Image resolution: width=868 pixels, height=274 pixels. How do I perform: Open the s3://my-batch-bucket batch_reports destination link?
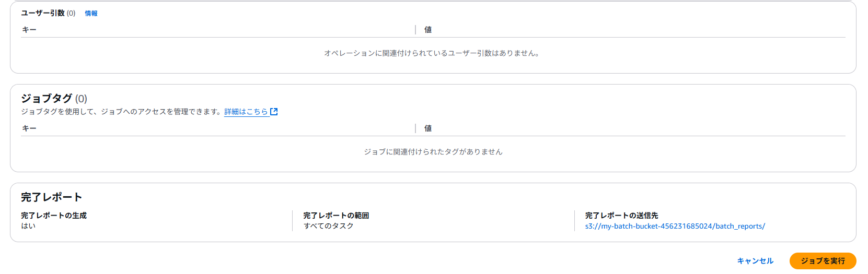[x=675, y=227]
